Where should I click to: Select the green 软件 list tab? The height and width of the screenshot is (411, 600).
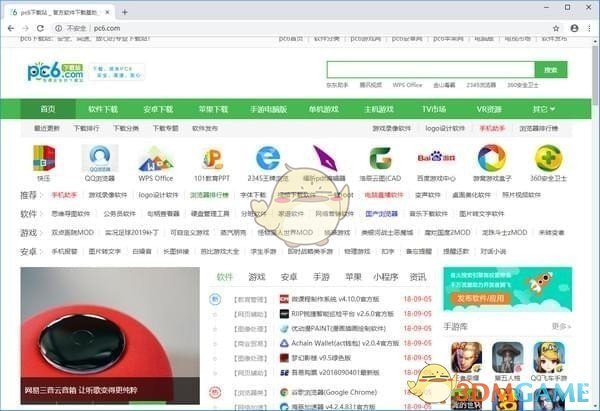[x=225, y=277]
